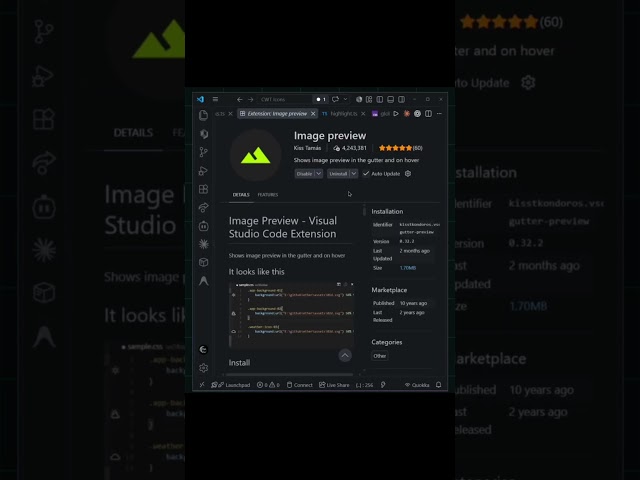The height and width of the screenshot is (480, 640).
Task: Toggle the Auto Update checkbox
Action: [x=366, y=174]
